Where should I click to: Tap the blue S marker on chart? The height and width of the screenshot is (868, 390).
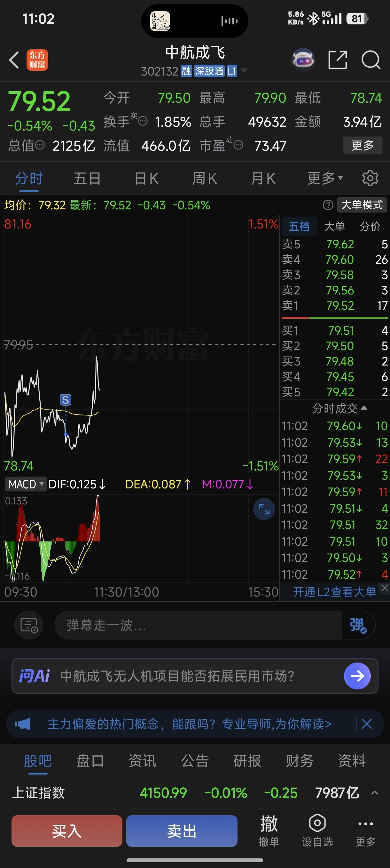pyautogui.click(x=66, y=400)
